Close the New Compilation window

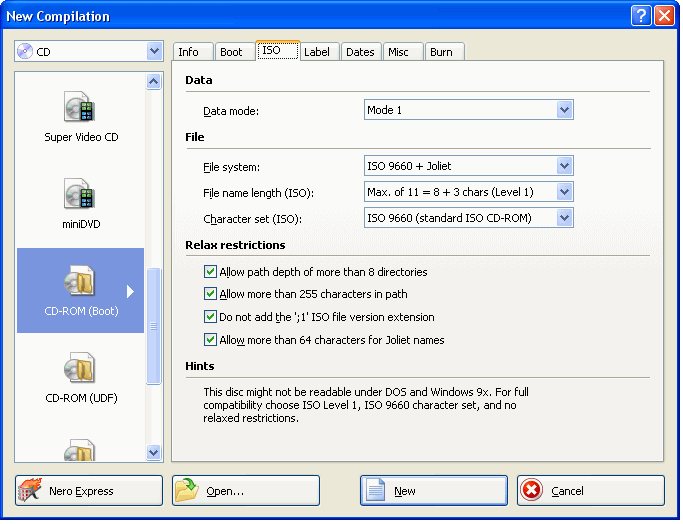(664, 16)
